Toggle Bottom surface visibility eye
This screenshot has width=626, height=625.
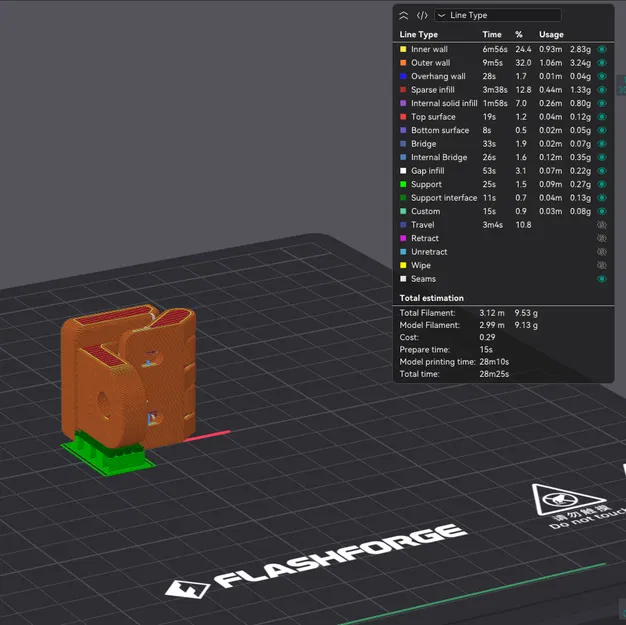[x=602, y=130]
